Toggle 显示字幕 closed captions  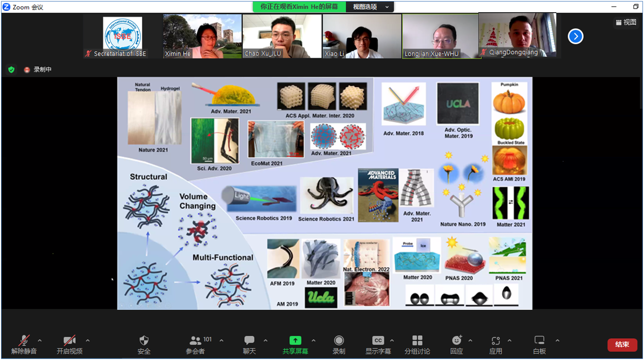point(378,340)
